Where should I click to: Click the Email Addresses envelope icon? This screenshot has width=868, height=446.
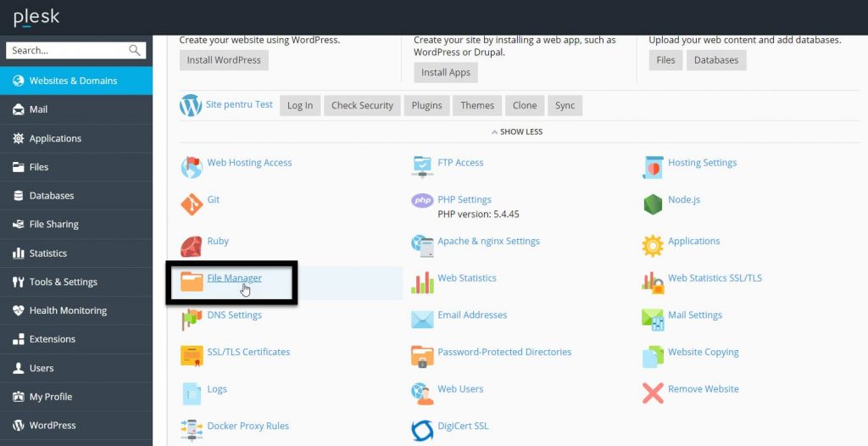point(422,319)
